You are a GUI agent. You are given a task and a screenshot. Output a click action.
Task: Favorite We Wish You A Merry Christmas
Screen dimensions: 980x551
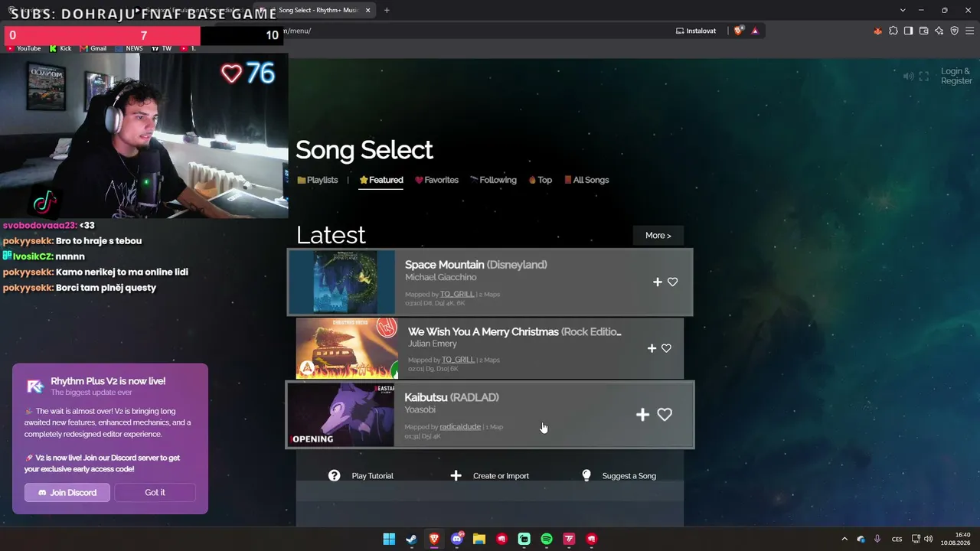click(666, 348)
